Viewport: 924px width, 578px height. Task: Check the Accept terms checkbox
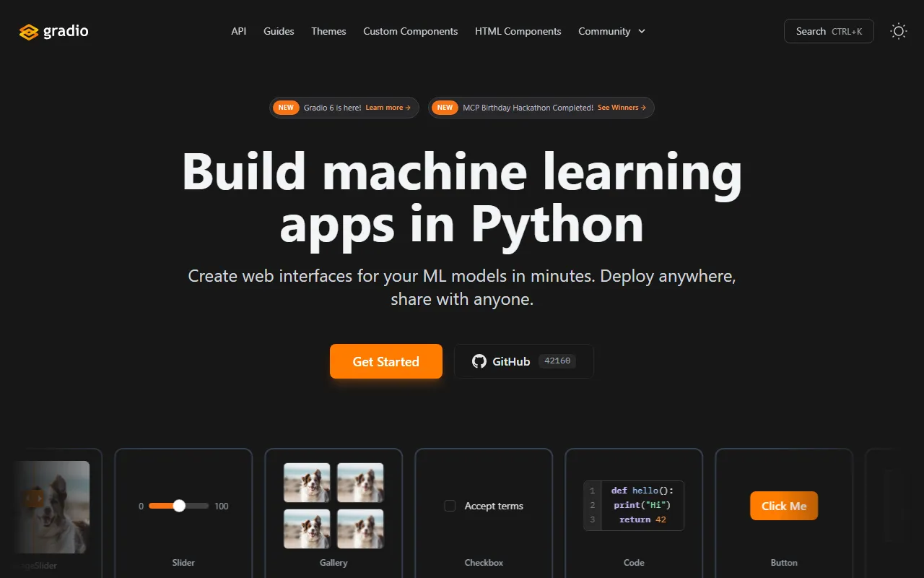(x=450, y=506)
